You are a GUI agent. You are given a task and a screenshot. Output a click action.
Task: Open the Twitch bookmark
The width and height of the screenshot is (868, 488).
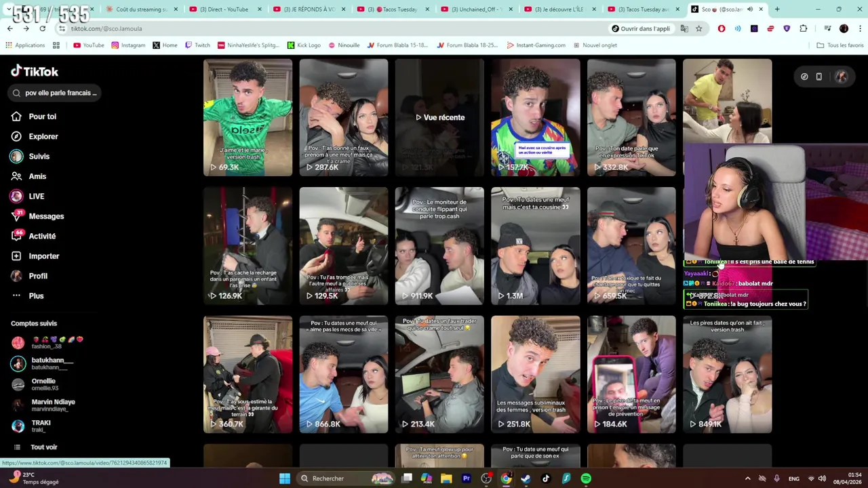click(197, 45)
